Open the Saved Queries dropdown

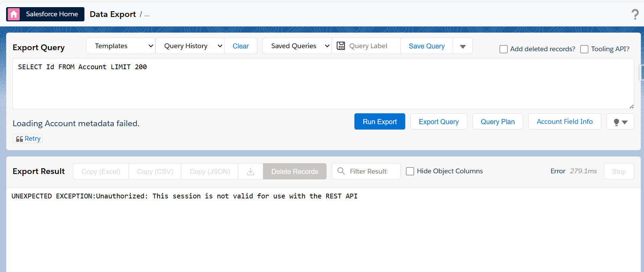297,46
